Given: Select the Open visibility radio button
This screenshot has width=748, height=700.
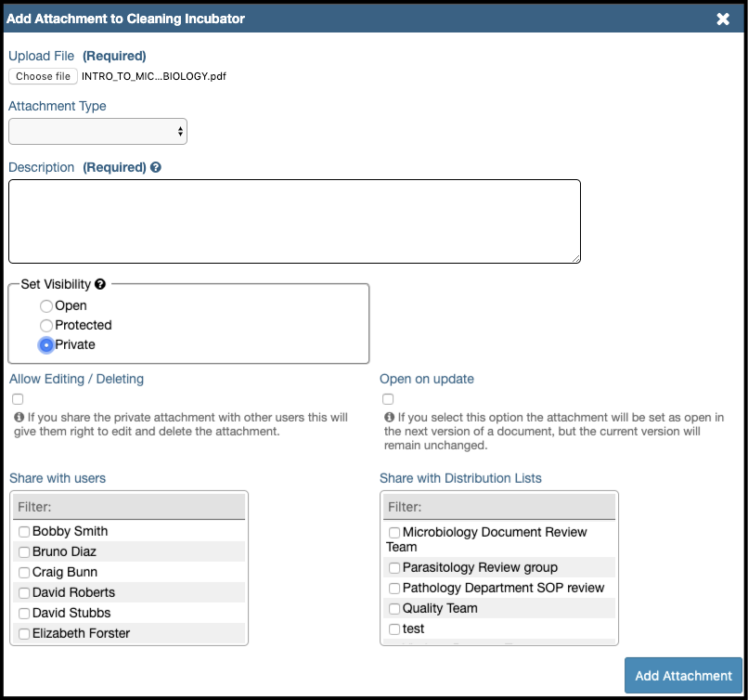Looking at the screenshot, I should point(46,306).
